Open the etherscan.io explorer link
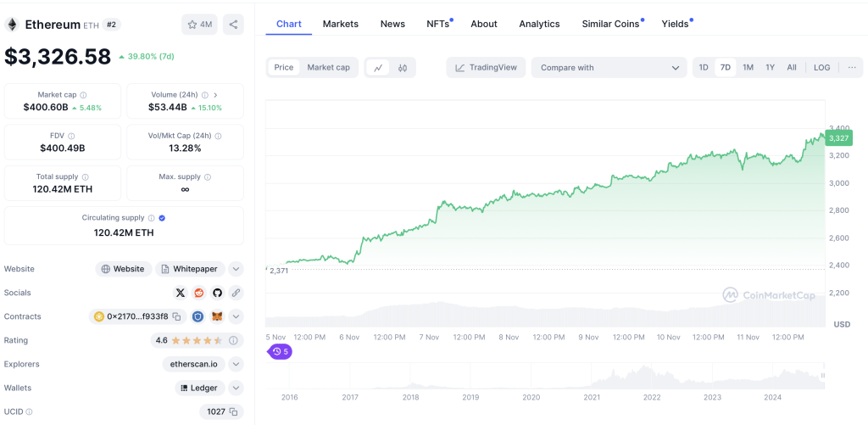Image resolution: width=868 pixels, height=425 pixels. click(x=194, y=364)
